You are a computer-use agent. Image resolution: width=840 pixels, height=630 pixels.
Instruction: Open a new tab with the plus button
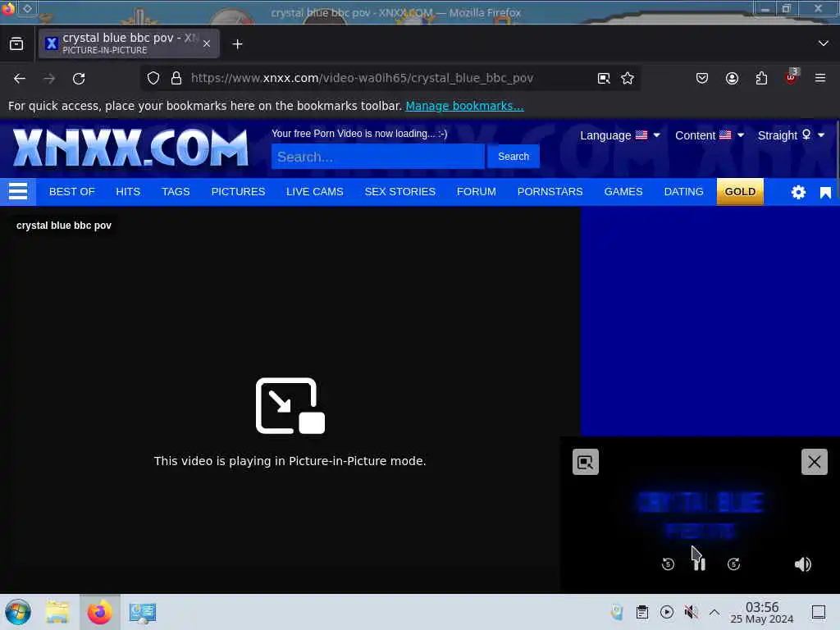pos(237,44)
